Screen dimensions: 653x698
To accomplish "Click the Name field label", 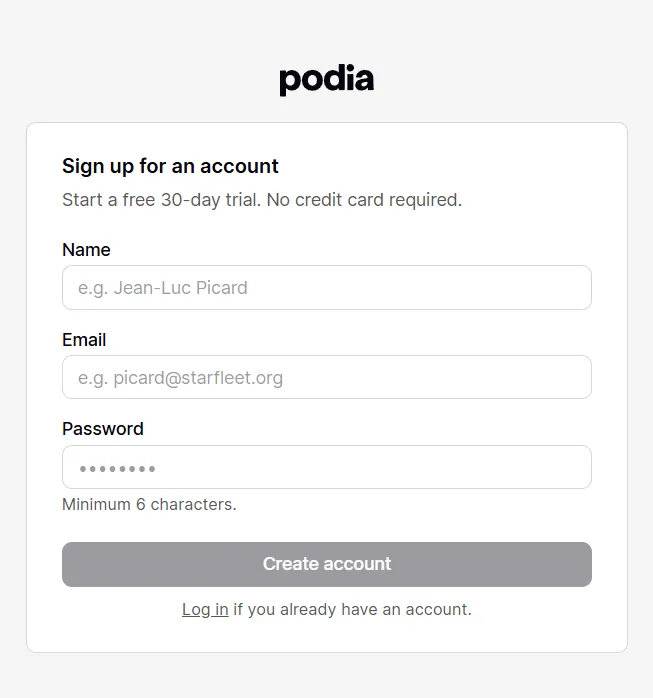I will coord(86,250).
